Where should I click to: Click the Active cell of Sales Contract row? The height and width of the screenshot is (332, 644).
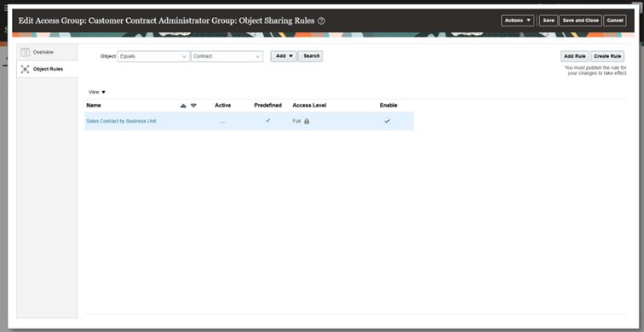(x=222, y=122)
